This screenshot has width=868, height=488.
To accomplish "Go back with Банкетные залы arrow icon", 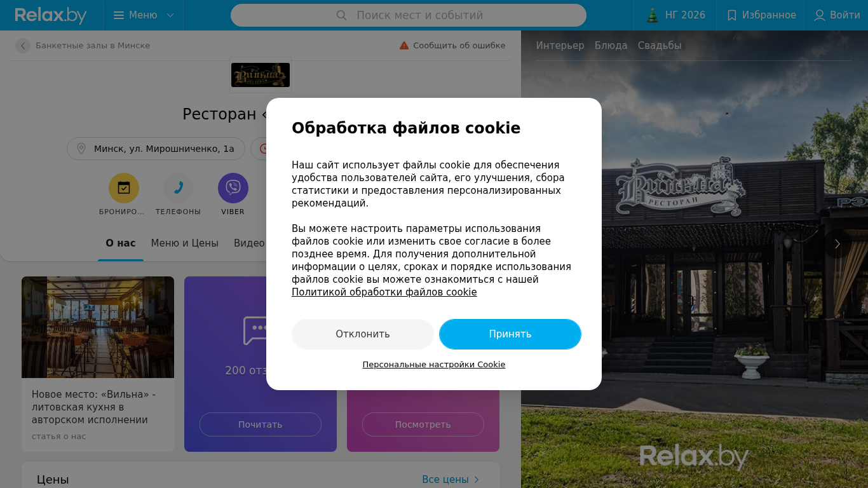I will tap(23, 46).
